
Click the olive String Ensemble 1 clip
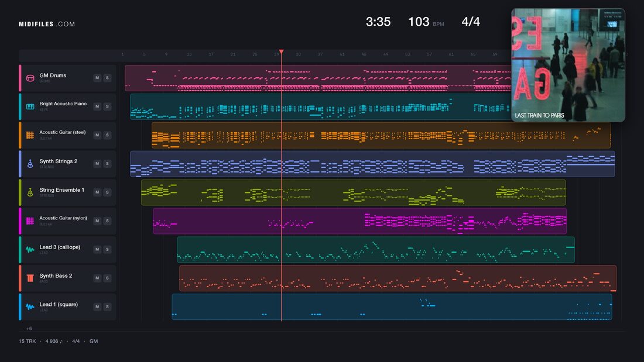[x=354, y=192]
